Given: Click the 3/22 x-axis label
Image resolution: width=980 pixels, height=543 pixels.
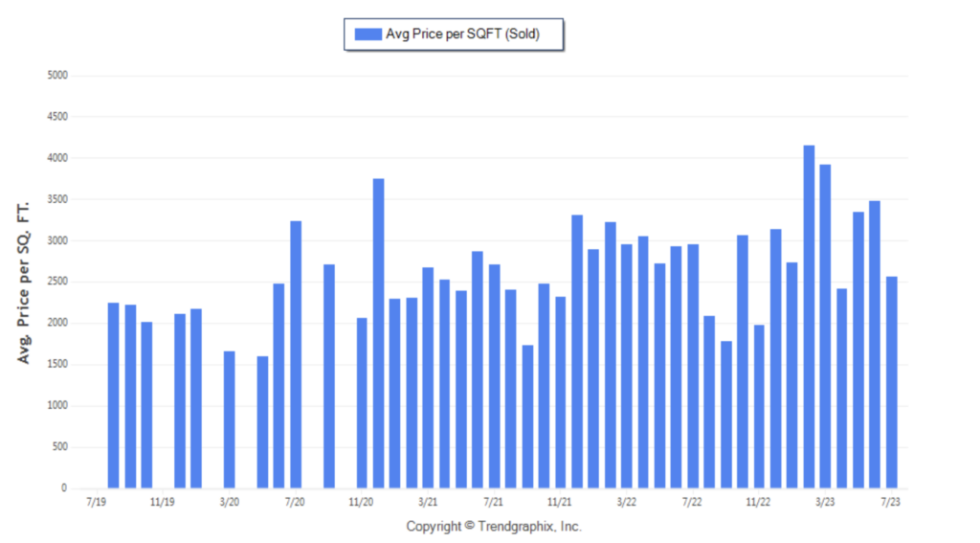Looking at the screenshot, I should pyautogui.click(x=626, y=502).
